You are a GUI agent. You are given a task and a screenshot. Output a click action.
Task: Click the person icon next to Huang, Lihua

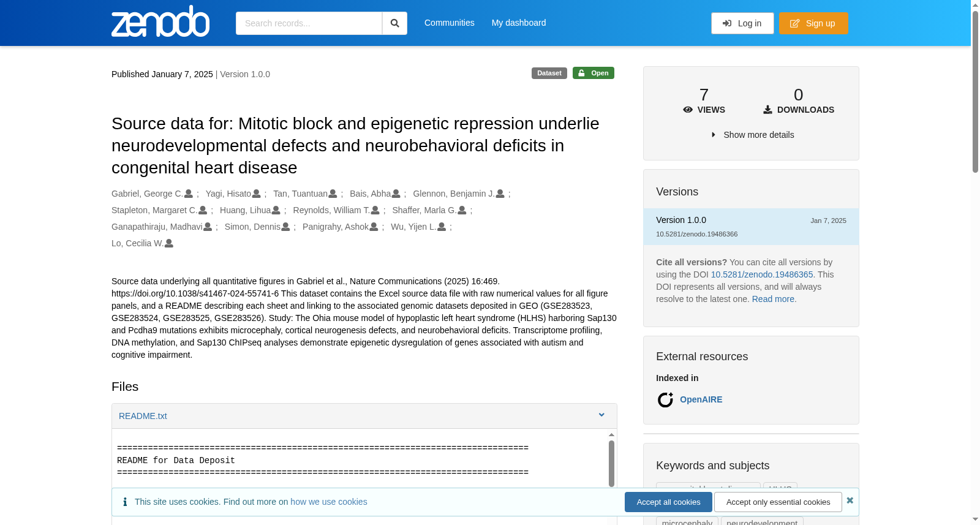point(276,210)
